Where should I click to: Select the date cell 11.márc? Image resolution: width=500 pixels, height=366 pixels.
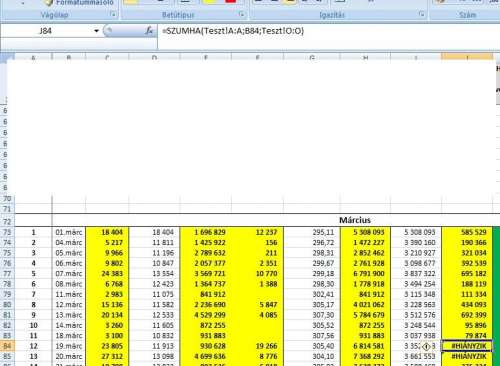pyautogui.click(x=69, y=294)
